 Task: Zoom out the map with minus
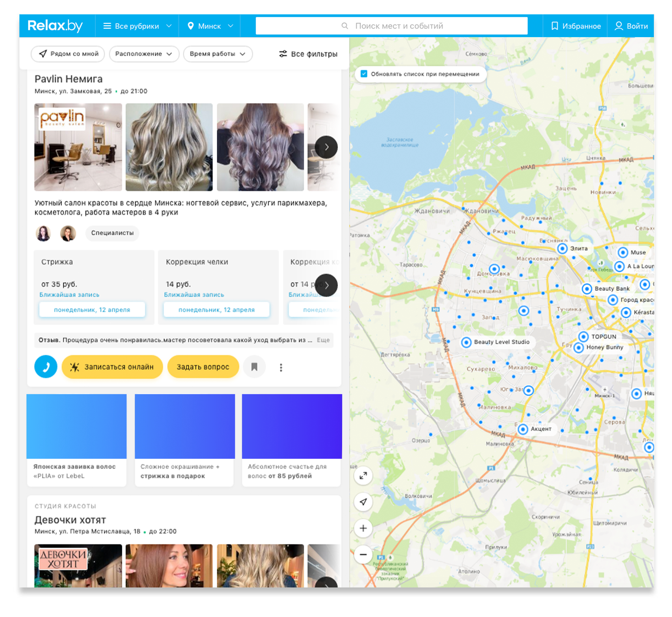tap(363, 555)
